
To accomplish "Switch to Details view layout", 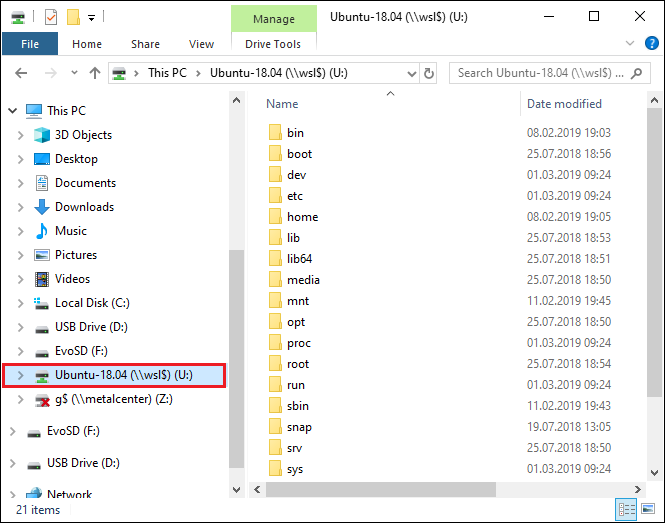I will [x=626, y=509].
